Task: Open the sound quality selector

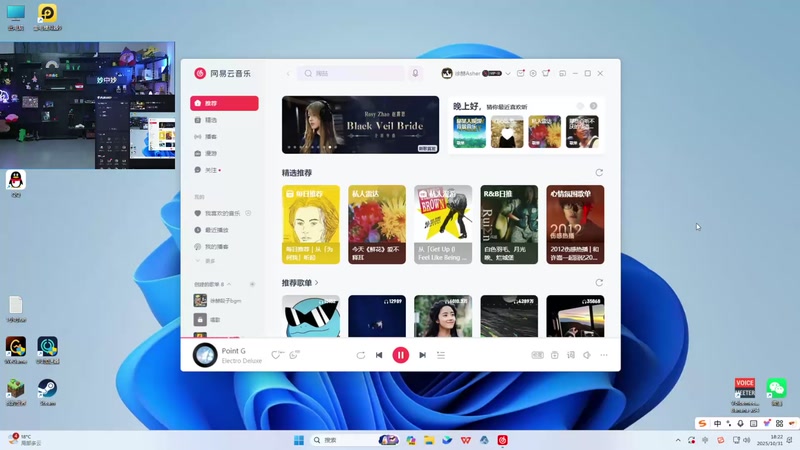Action: pyautogui.click(x=538, y=355)
